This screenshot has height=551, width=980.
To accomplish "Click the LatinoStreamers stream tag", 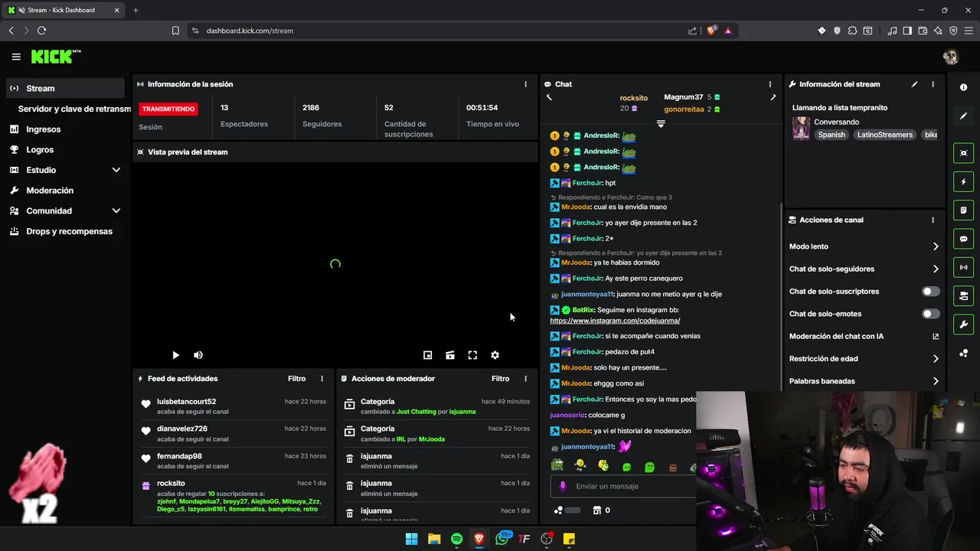I will click(x=884, y=135).
